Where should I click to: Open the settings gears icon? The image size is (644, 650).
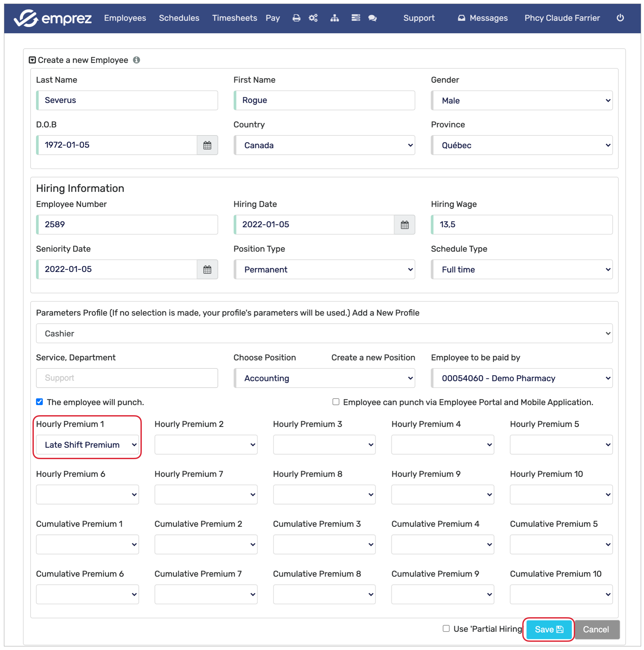pyautogui.click(x=313, y=18)
